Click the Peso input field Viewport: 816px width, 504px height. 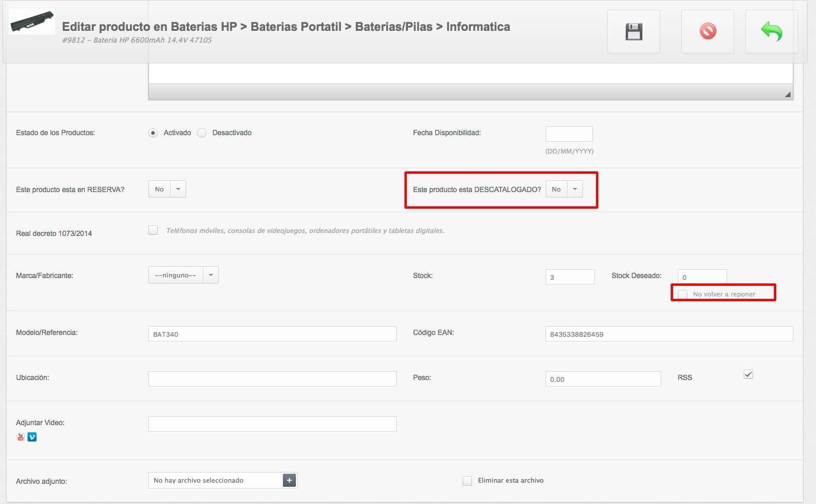(x=603, y=379)
